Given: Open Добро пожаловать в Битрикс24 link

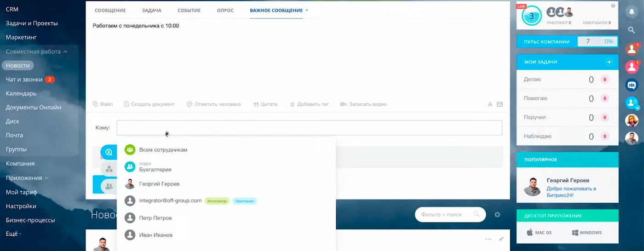Looking at the screenshot, I should click(571, 192).
